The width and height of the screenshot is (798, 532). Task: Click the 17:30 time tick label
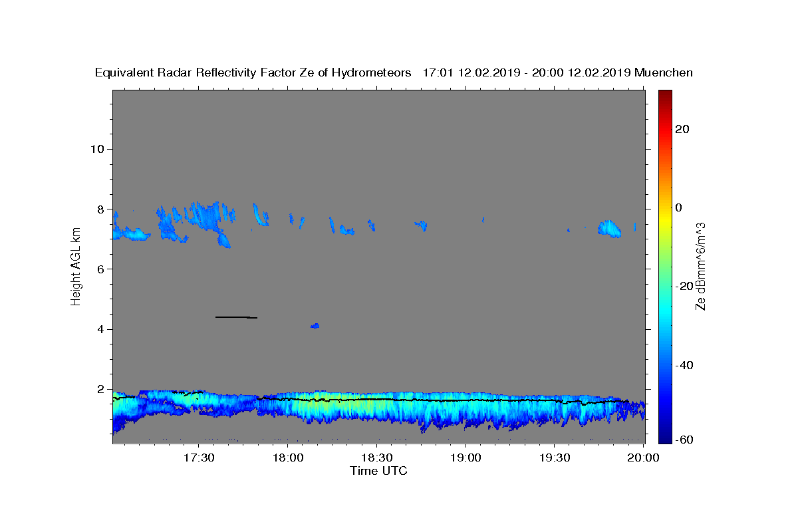click(x=198, y=458)
